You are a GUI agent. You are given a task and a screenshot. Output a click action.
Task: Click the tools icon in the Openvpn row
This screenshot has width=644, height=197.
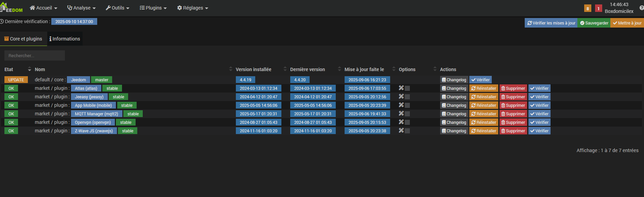click(x=401, y=122)
